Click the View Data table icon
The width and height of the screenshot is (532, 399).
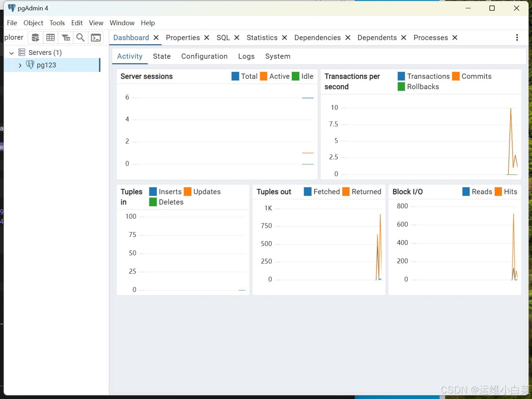(51, 38)
